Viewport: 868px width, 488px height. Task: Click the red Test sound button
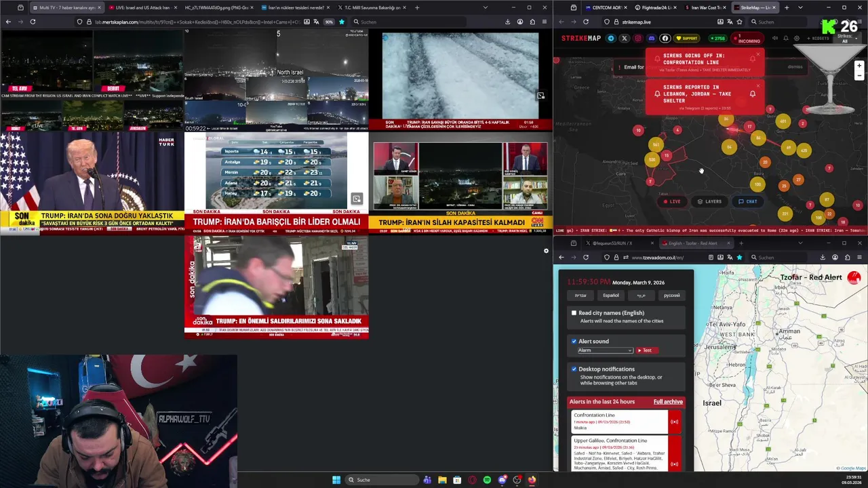(x=647, y=350)
